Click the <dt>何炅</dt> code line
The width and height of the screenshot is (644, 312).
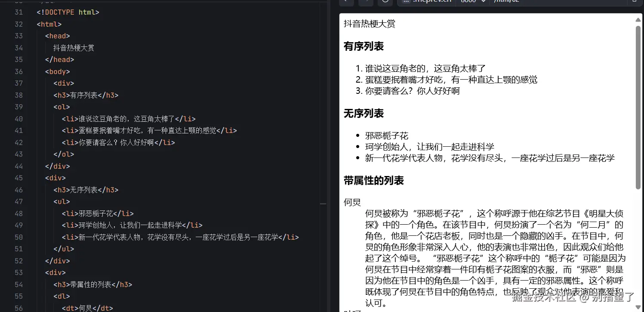click(87, 308)
